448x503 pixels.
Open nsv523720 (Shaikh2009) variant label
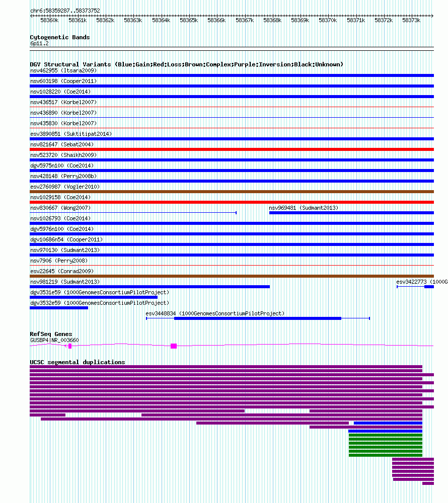63,155
